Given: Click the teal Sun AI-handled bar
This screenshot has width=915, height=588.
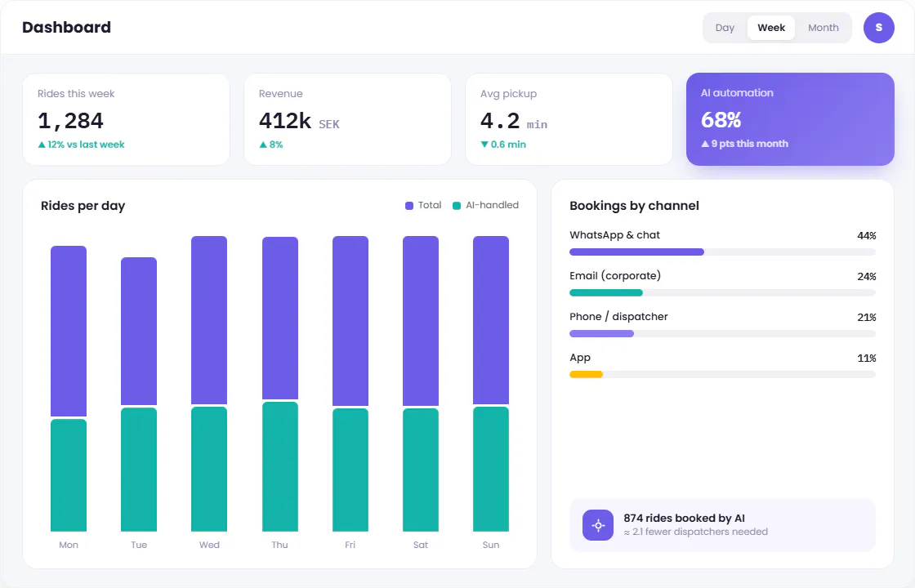Looking at the screenshot, I should point(491,469).
